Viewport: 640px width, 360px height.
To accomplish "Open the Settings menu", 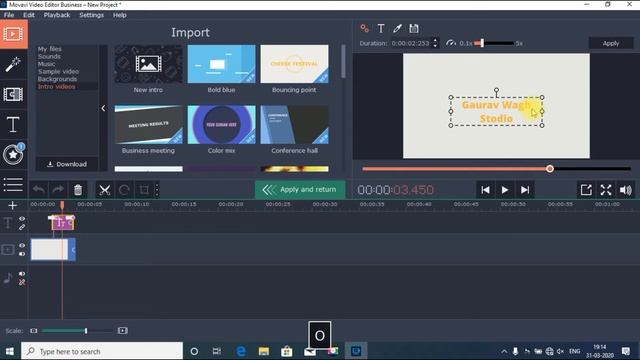I will click(91, 15).
